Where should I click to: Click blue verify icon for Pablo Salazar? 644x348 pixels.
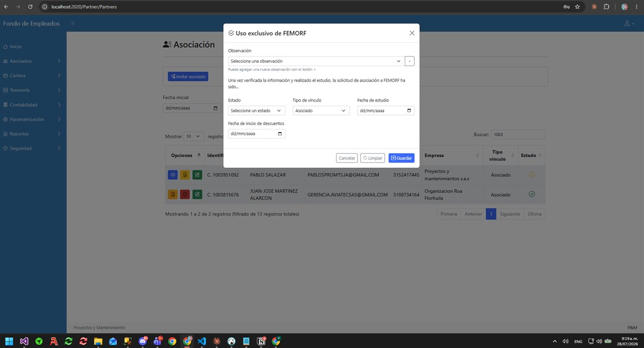point(173,175)
